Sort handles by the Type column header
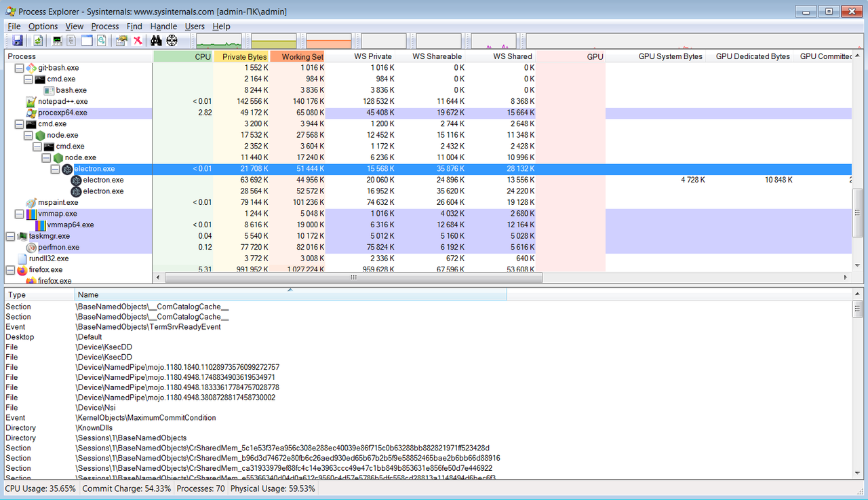Image resolution: width=868 pixels, height=500 pixels. (39, 294)
